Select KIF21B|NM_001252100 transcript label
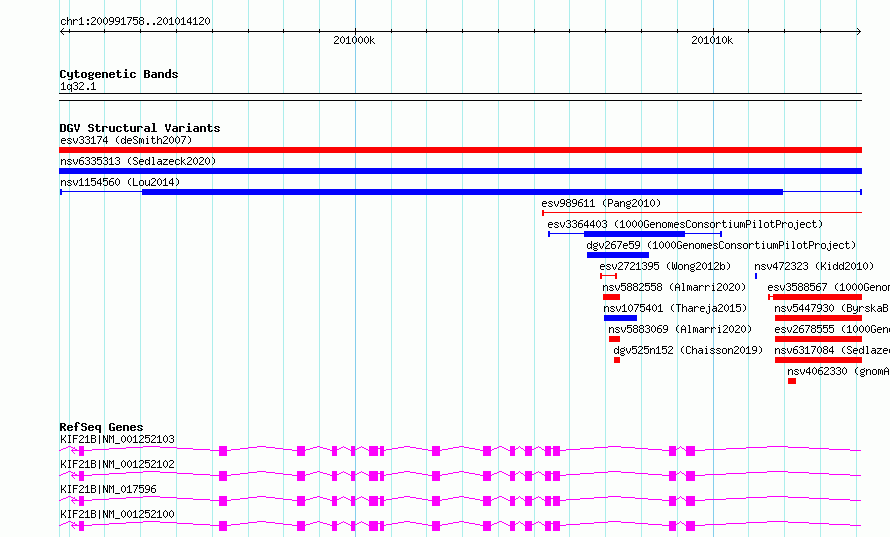The width and height of the screenshot is (890, 537). 117,514
